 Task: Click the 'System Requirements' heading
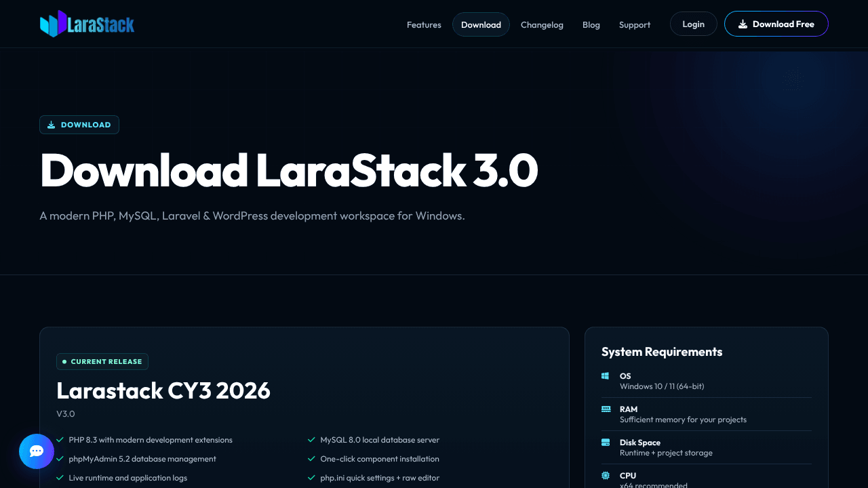[662, 352]
